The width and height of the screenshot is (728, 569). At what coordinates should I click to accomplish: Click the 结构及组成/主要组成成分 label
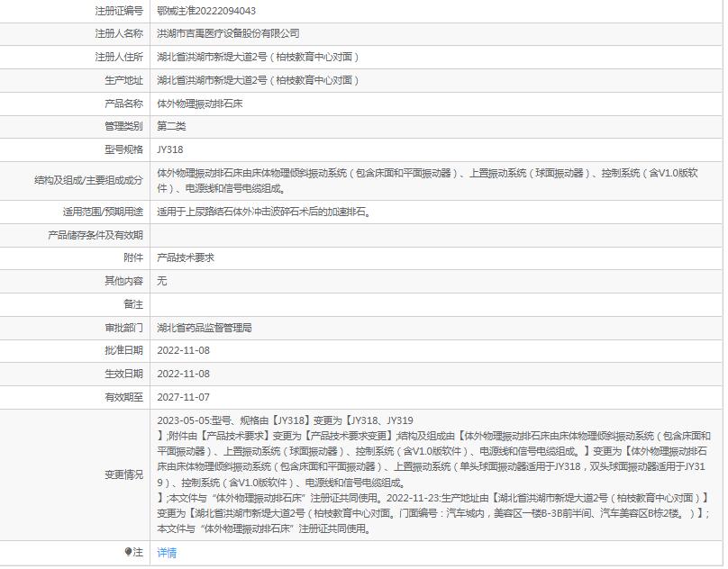point(88,181)
